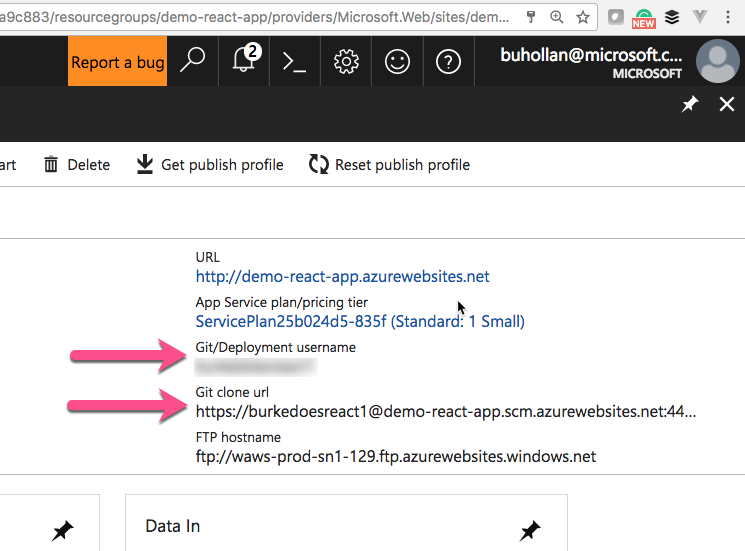The image size is (745, 551).
Task: Open the demo-react-app.azurewebsites.net URL
Action: (342, 276)
